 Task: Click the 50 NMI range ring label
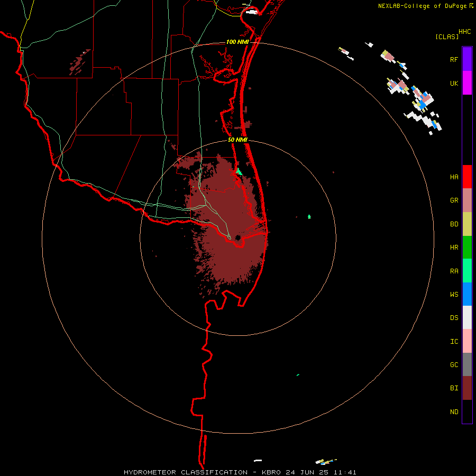(x=237, y=140)
